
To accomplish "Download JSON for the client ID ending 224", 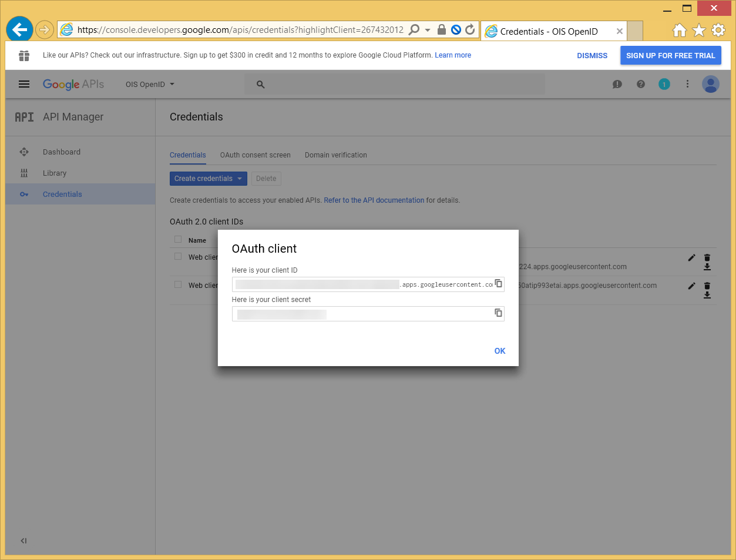I will [x=707, y=267].
